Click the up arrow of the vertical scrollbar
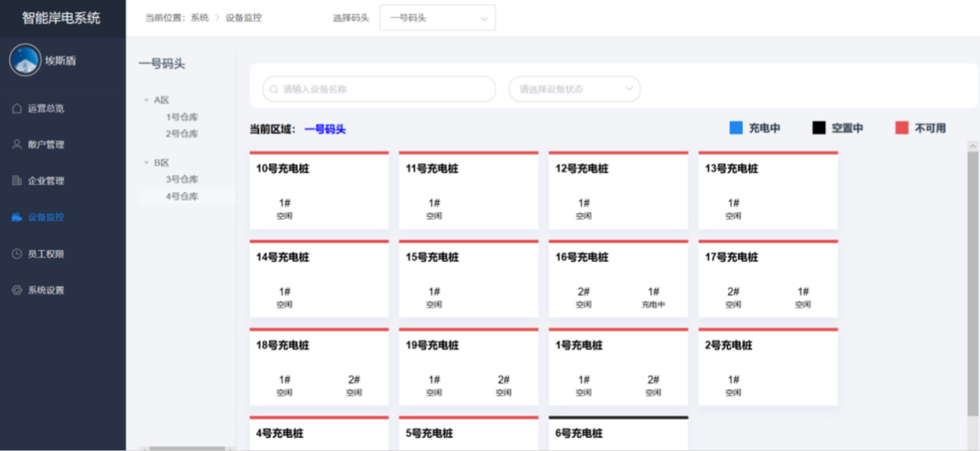 pyautogui.click(x=973, y=145)
